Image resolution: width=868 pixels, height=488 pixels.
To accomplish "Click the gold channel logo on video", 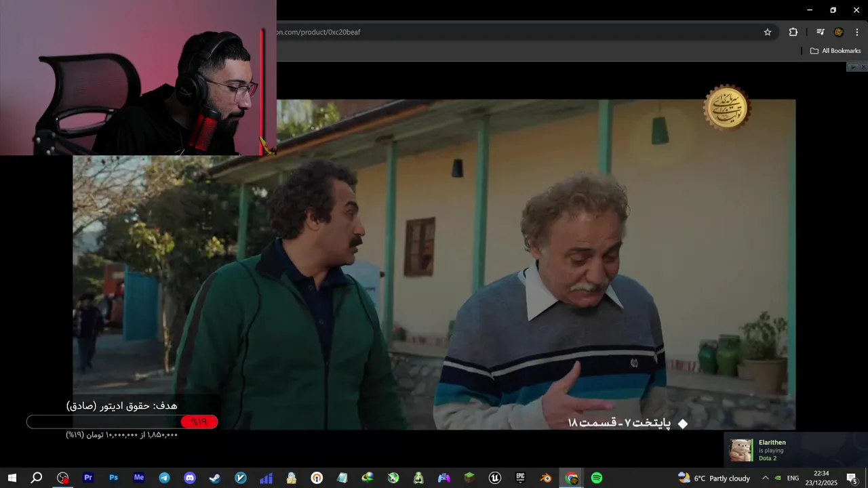I will (x=726, y=107).
